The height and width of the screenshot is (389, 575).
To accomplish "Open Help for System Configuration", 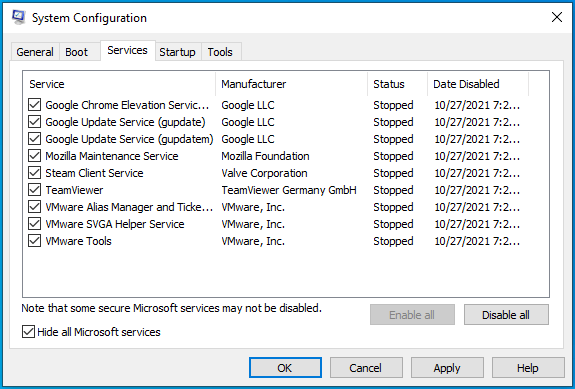I will 528,368.
